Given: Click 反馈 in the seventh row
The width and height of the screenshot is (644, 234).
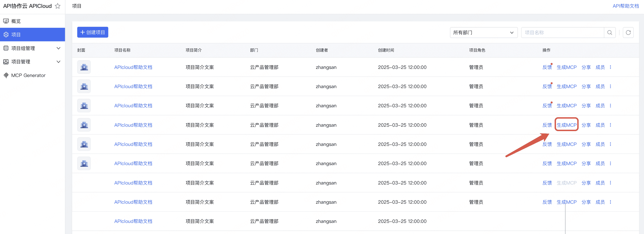Looking at the screenshot, I should tap(547, 183).
